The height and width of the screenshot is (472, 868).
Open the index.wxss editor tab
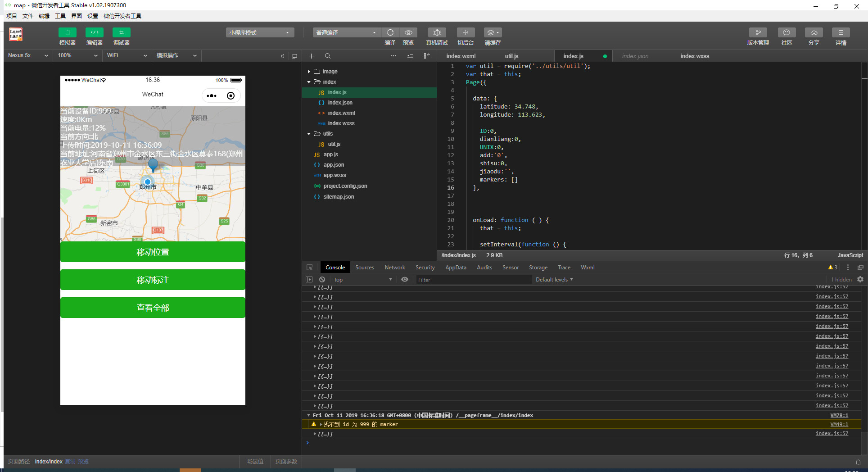click(x=694, y=56)
